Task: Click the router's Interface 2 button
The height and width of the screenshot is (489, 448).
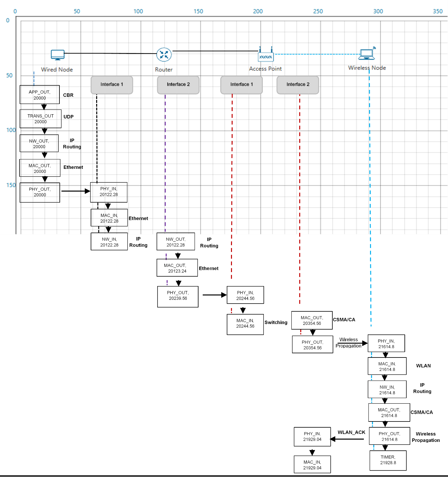Action: click(x=178, y=85)
